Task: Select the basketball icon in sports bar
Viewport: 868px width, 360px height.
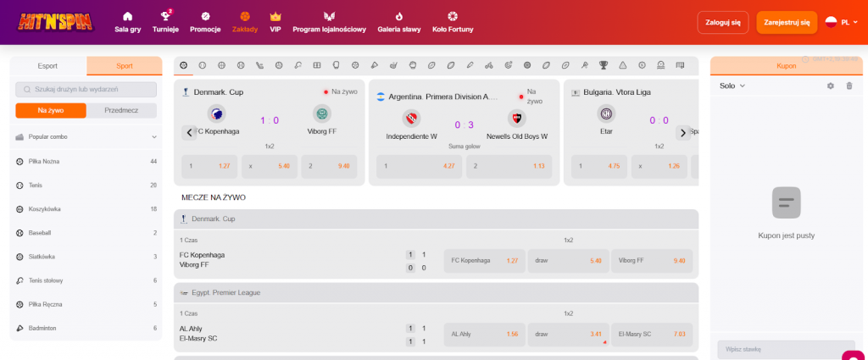Action: (221, 65)
